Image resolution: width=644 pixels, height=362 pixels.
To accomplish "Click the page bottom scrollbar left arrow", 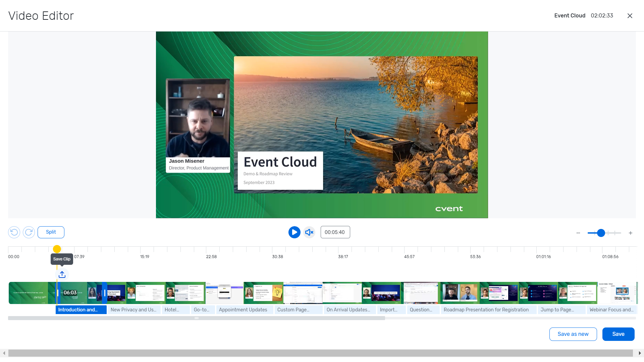I will point(4,353).
